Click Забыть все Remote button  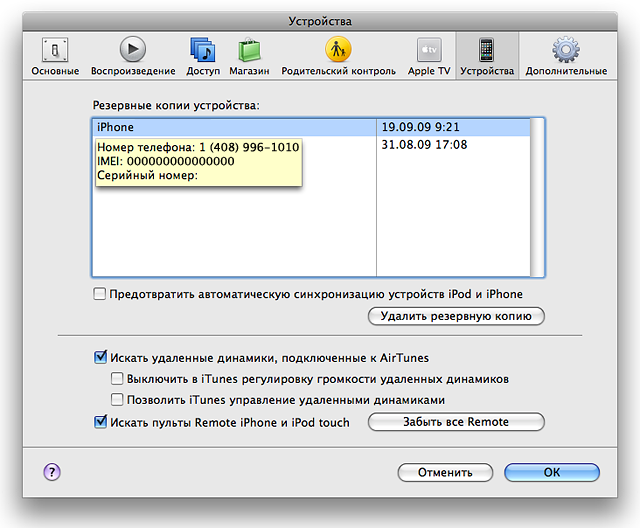coord(456,422)
